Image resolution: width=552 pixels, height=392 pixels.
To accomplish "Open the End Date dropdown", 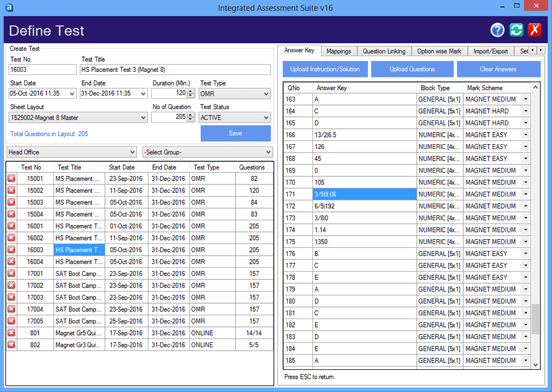I will click(x=143, y=94).
